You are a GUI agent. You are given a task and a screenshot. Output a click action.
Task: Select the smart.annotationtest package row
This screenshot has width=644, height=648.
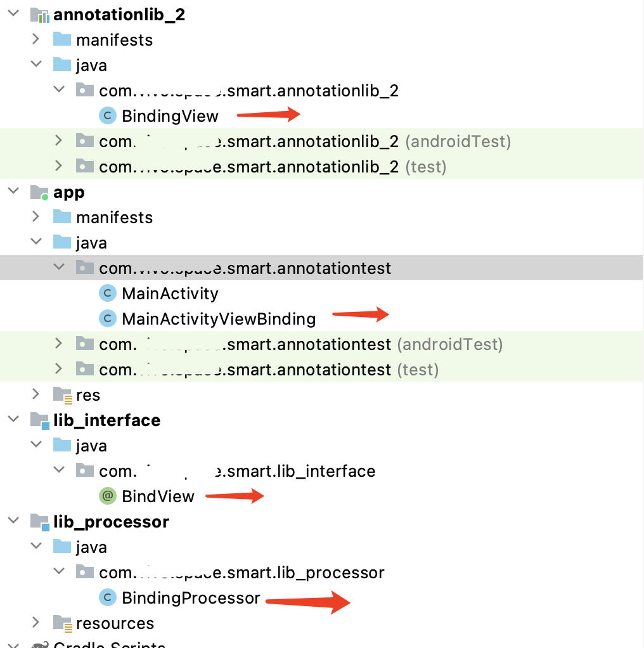(x=321, y=268)
